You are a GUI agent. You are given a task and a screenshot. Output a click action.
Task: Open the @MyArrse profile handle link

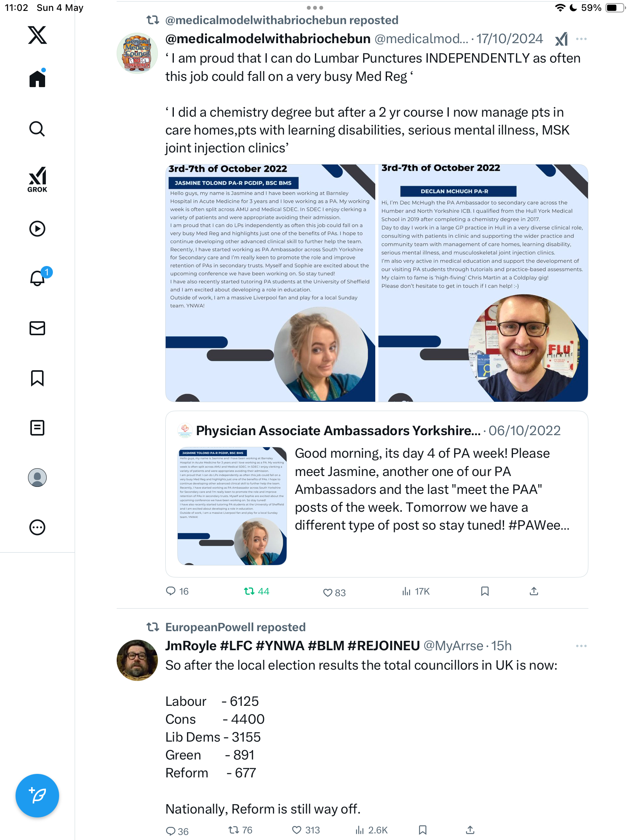[x=453, y=646]
